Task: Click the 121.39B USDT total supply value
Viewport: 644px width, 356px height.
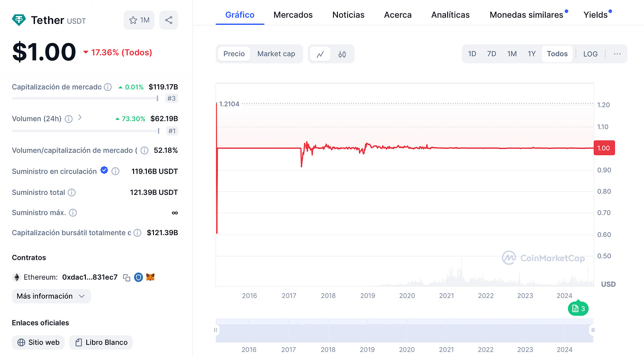Action: point(155,193)
